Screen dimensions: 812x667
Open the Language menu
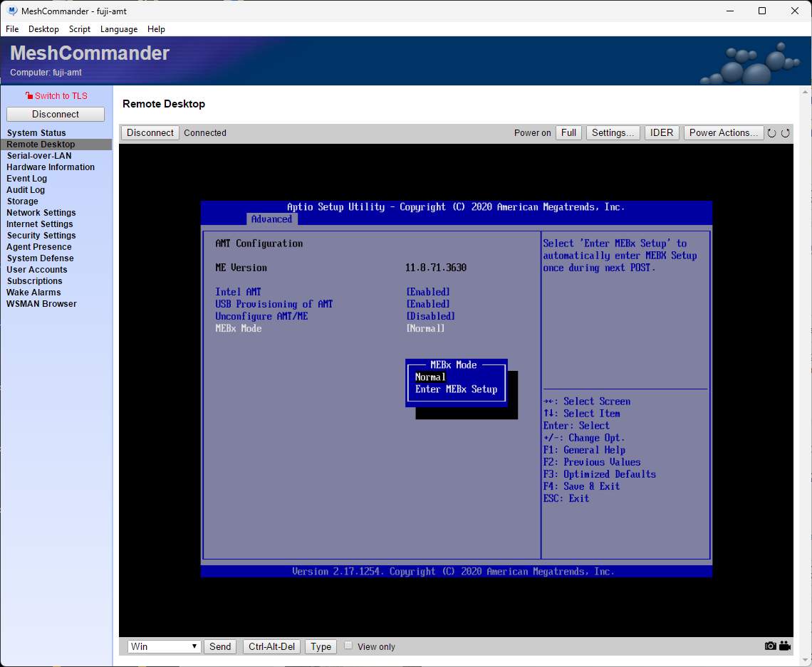pos(118,29)
